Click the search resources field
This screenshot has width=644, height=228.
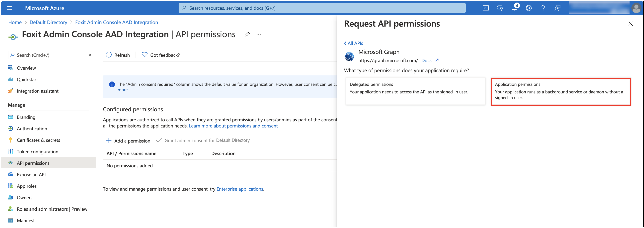click(323, 8)
